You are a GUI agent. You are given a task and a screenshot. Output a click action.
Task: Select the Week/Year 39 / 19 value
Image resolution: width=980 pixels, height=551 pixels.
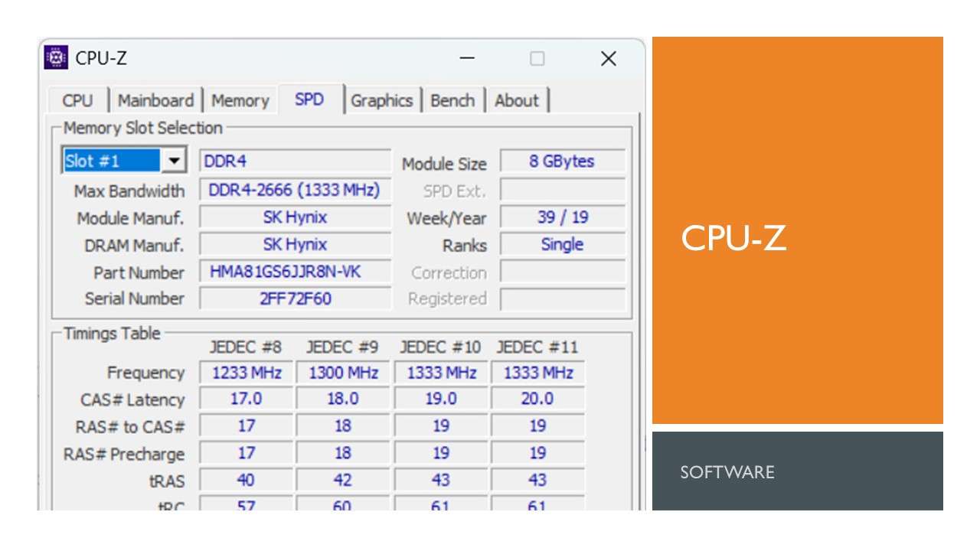(x=563, y=217)
